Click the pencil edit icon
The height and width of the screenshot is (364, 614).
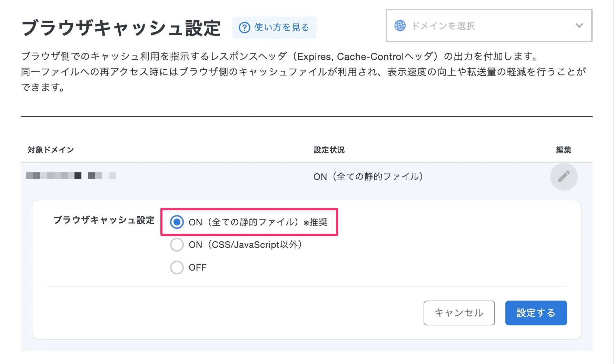564,176
